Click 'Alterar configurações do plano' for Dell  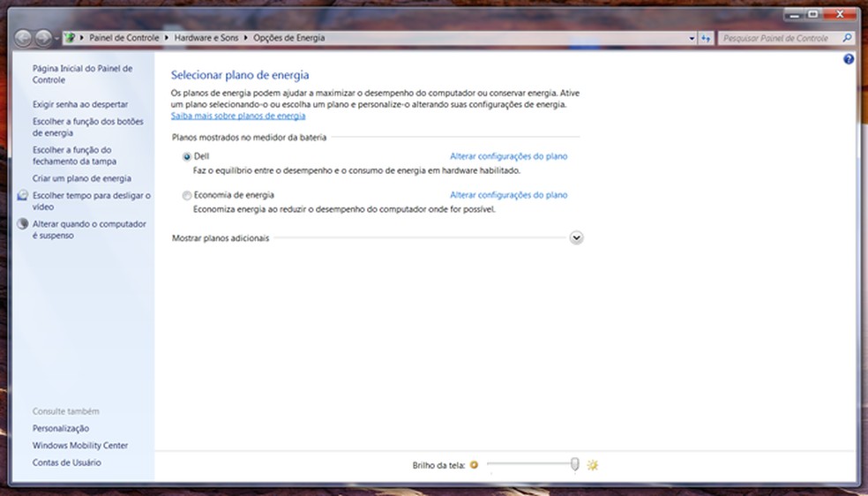pyautogui.click(x=509, y=156)
